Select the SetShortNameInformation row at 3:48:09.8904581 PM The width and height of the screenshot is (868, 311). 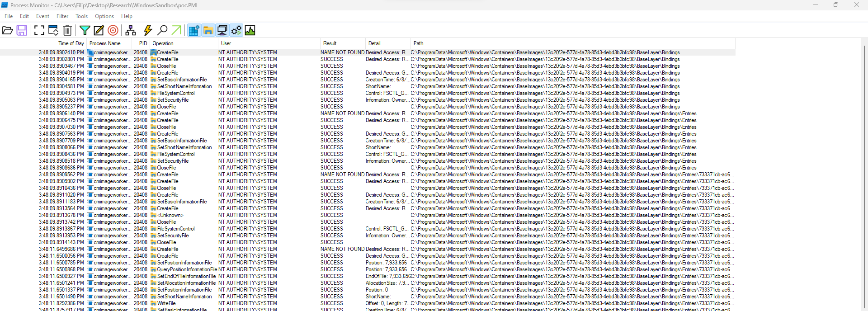point(368,86)
